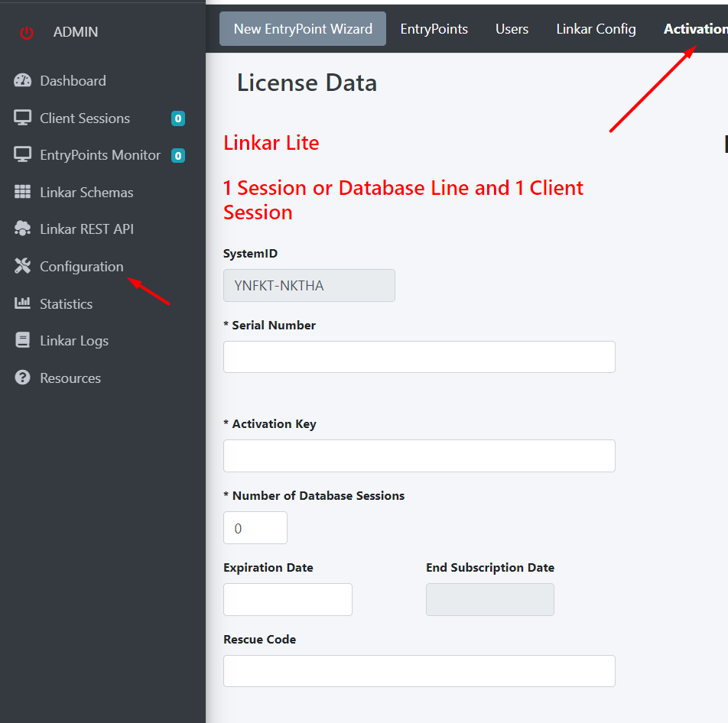Click the 'SystemID' label

pyautogui.click(x=250, y=254)
